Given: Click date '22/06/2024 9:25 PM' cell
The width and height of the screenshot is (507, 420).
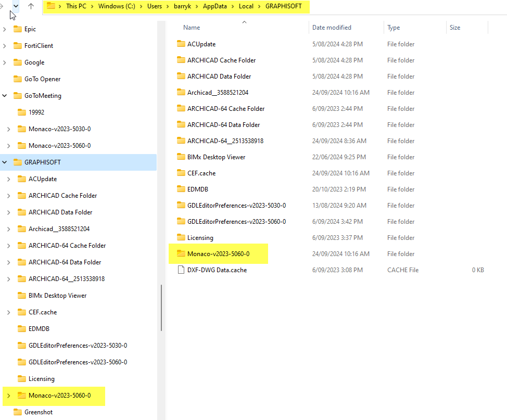Looking at the screenshot, I should (339, 157).
